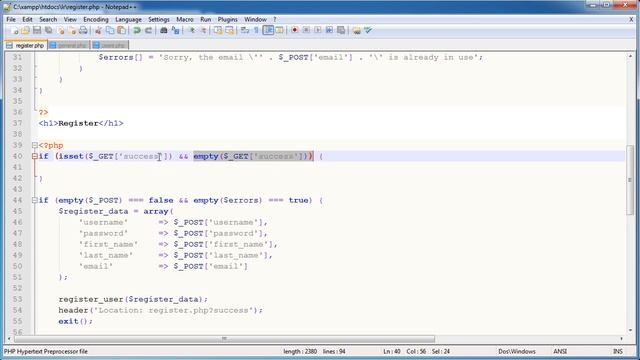
Task: Undo last edit with green arrow icon
Action: (x=137, y=31)
